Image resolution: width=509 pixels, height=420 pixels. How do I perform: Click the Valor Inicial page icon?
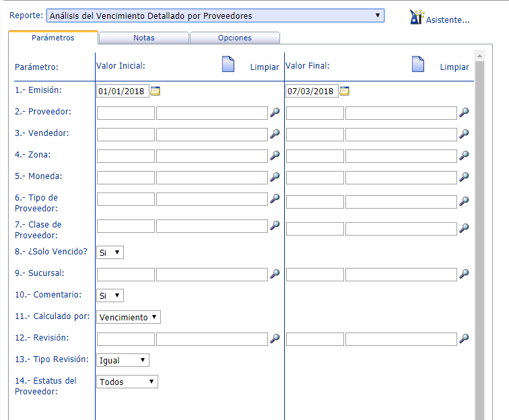228,65
